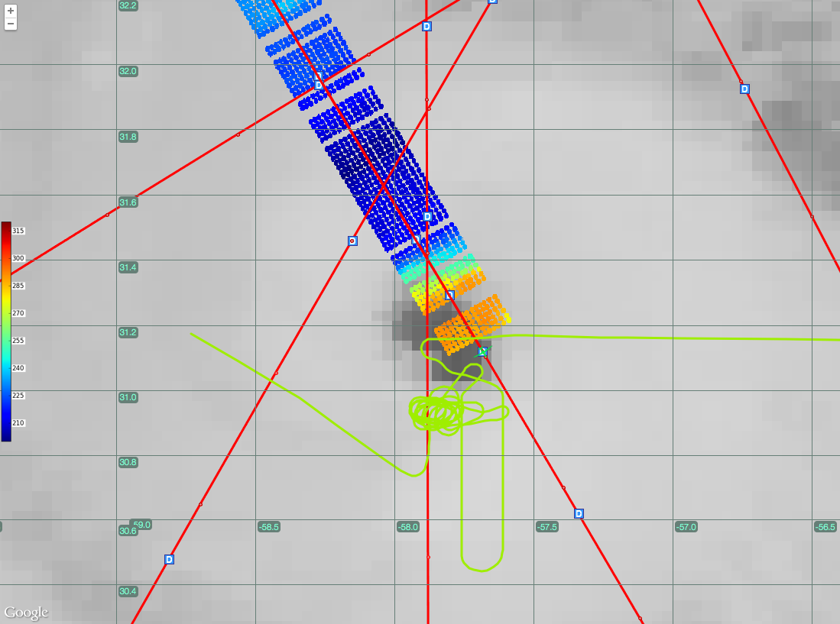
Task: Click the red section of the color scale bar
Action: 6,237
